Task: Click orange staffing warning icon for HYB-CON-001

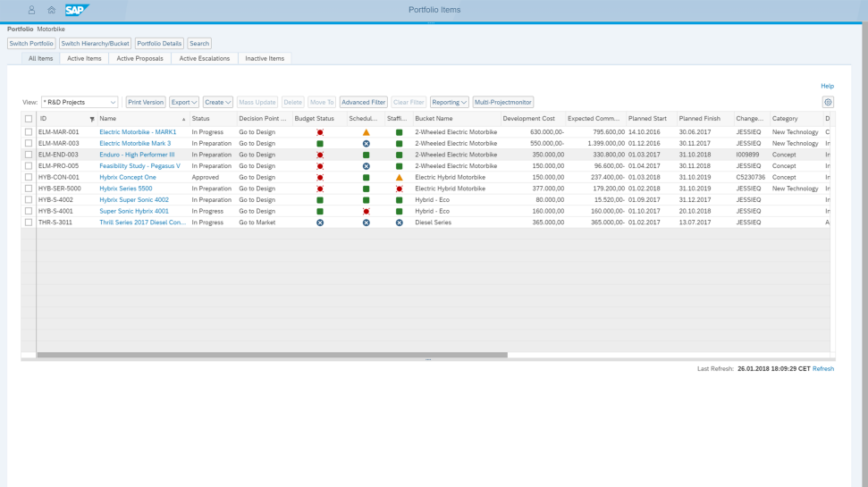Action: [399, 178]
